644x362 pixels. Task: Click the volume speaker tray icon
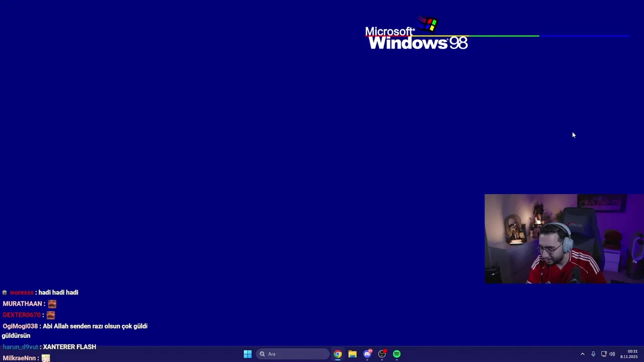pos(612,354)
